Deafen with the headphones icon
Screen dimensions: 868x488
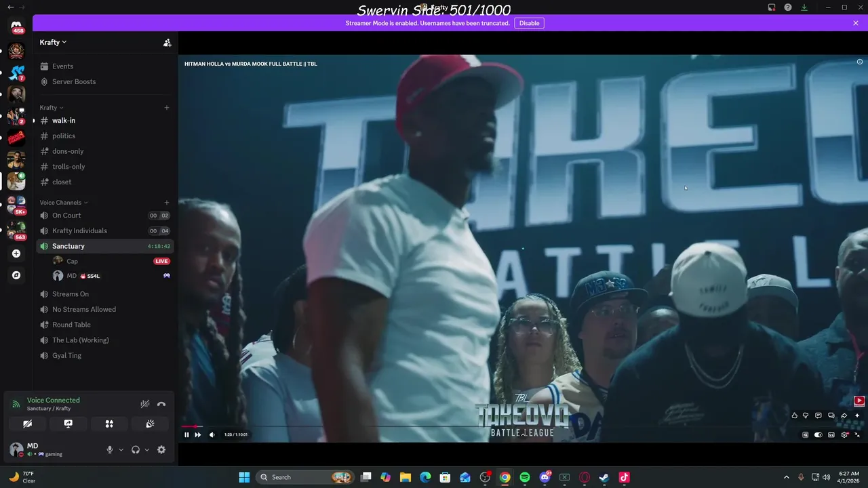[136, 449]
